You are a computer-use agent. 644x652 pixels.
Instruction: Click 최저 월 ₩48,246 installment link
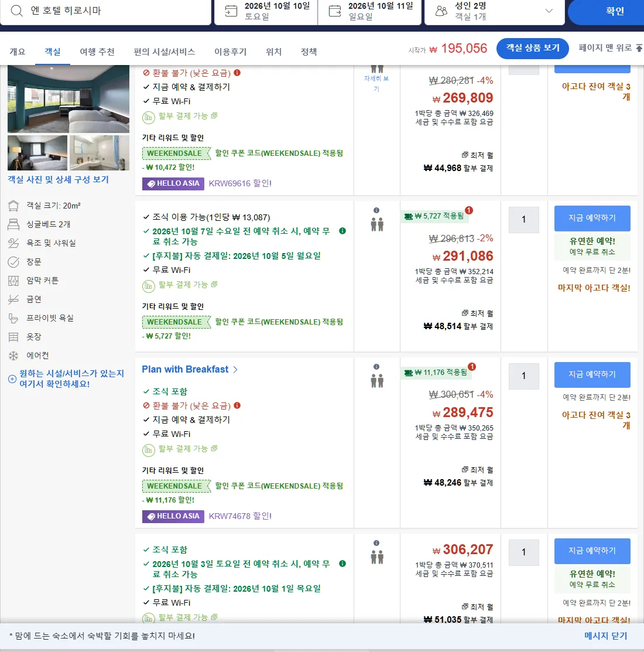point(458,476)
